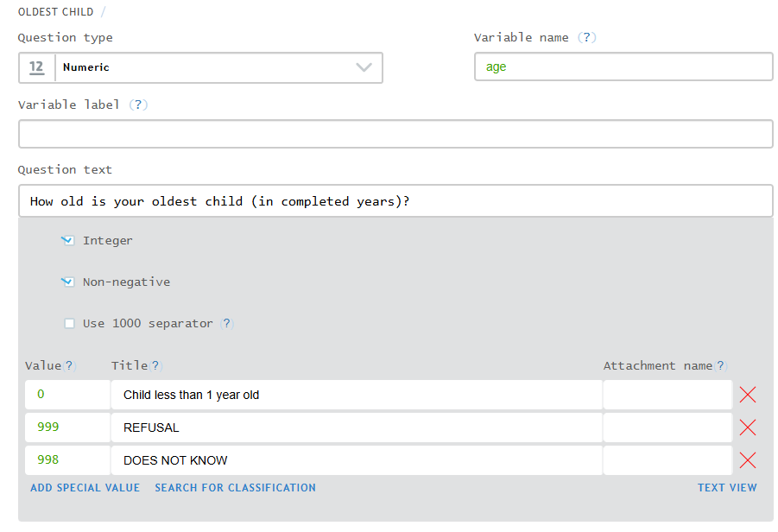Open help icon beside Use 1000 separator
This screenshot has width=778, height=532.
click(227, 324)
